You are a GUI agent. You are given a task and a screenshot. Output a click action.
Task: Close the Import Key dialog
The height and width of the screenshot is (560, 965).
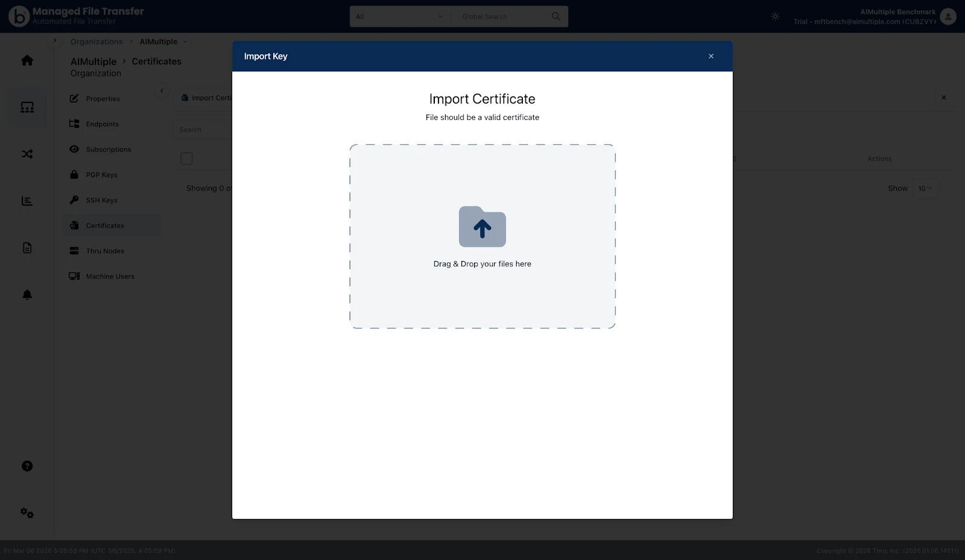[x=711, y=56]
